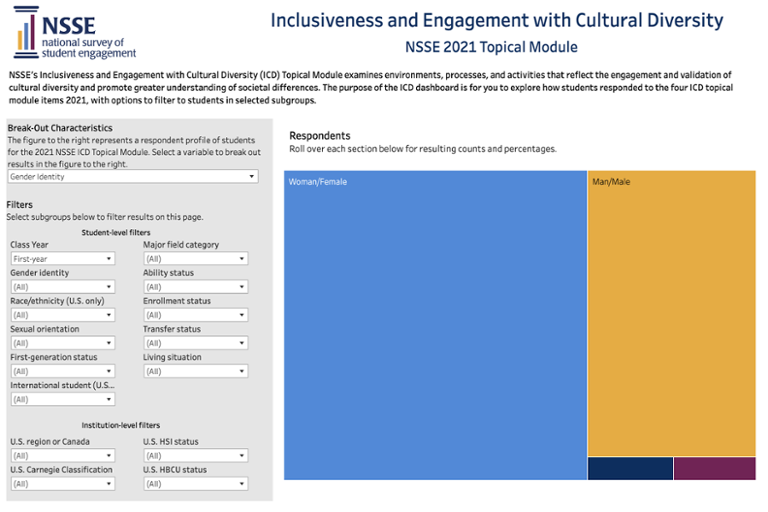Click the Break-Out Characteristics heading
768x512 pixels.
[x=60, y=128]
